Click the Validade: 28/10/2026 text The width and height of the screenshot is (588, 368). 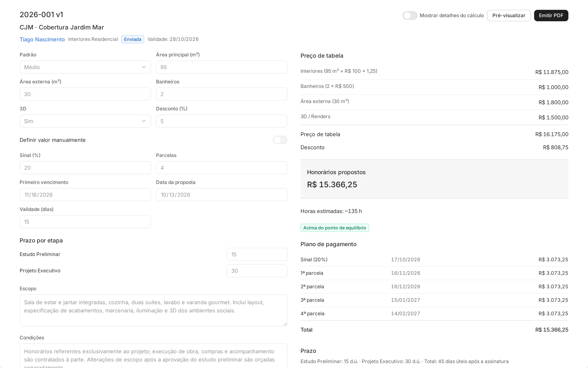[173, 39]
